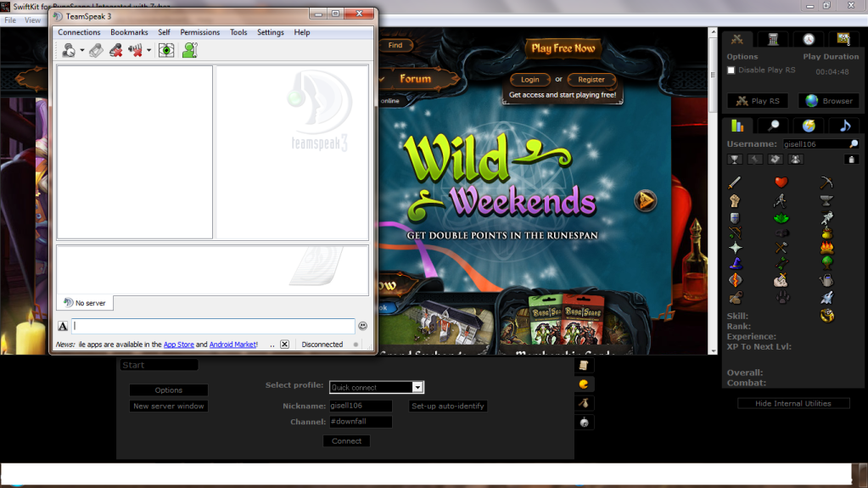
Task: Switch to the music note tab
Action: 844,126
